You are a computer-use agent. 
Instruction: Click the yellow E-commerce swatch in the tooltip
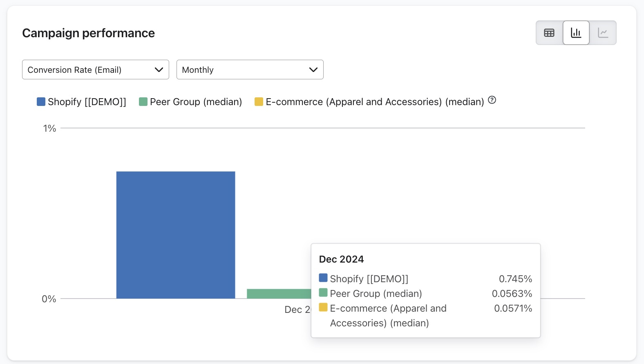tap(323, 308)
